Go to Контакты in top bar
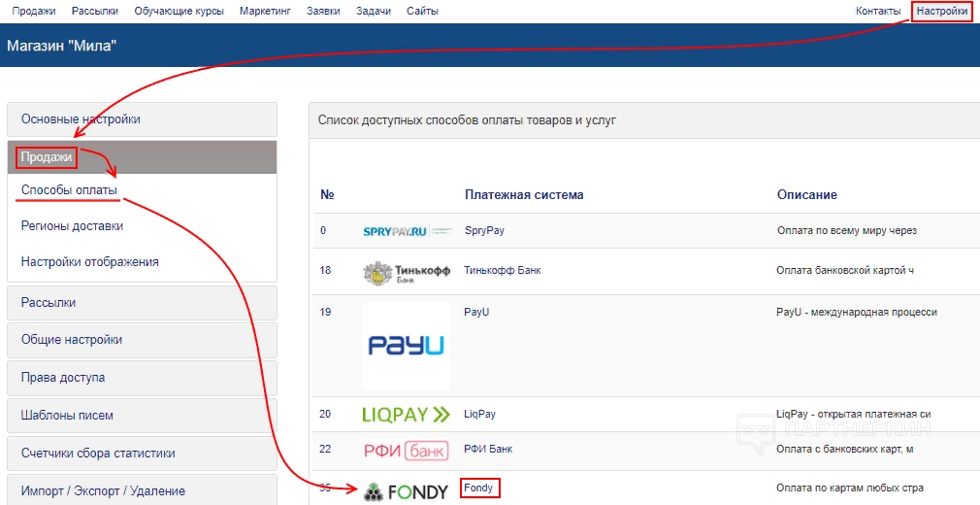This screenshot has height=505, width=980. click(877, 11)
